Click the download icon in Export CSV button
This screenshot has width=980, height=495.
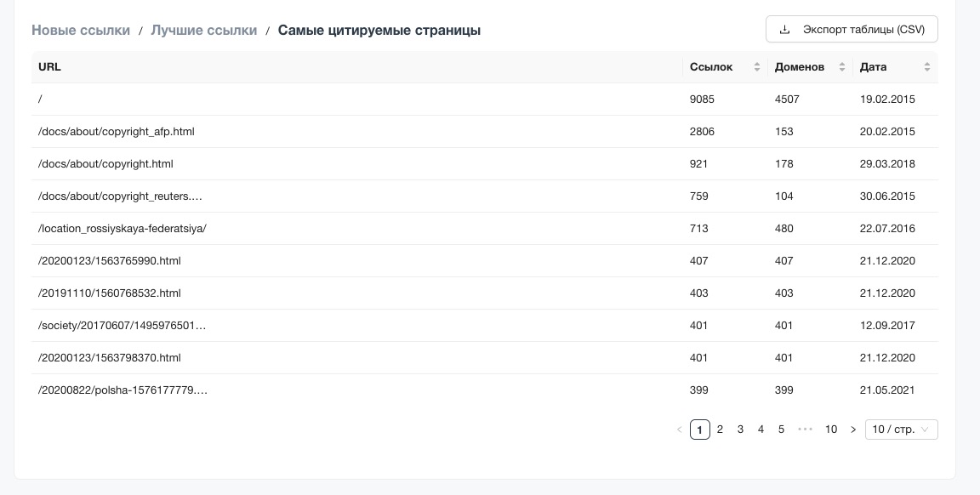point(784,30)
